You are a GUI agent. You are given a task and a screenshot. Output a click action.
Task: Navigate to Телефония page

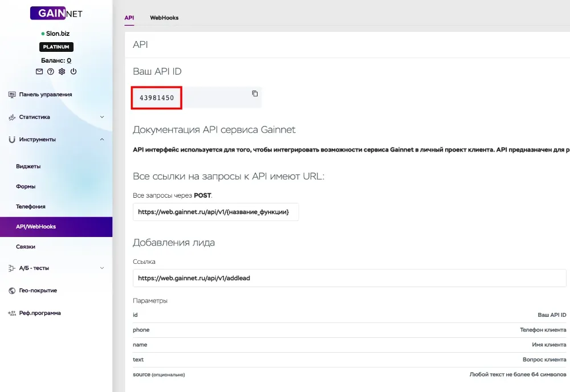31,206
